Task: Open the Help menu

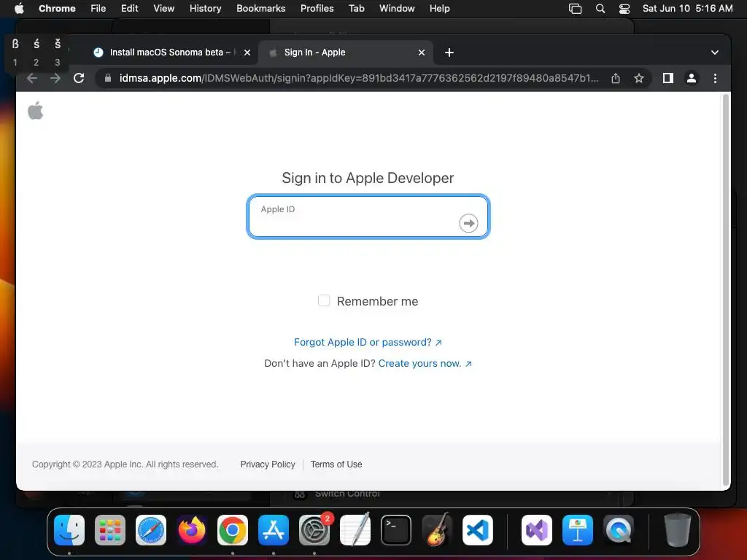Action: point(439,9)
